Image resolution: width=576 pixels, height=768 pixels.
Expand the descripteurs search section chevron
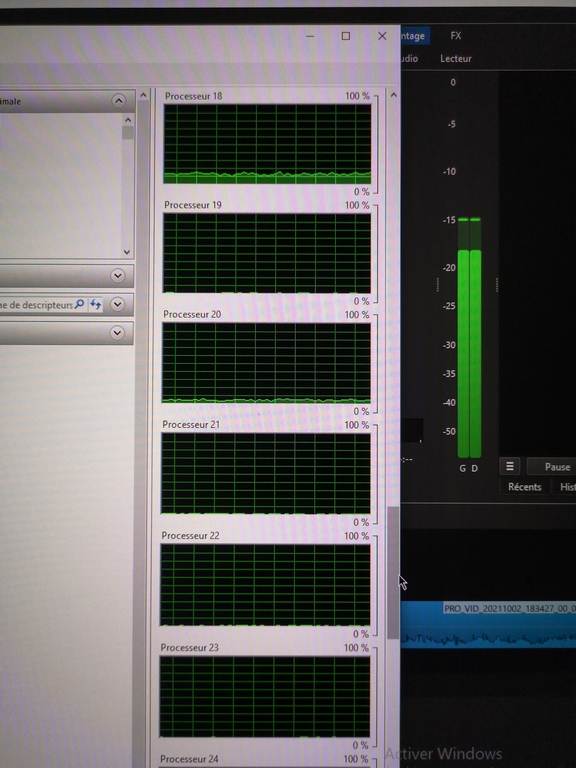(117, 304)
